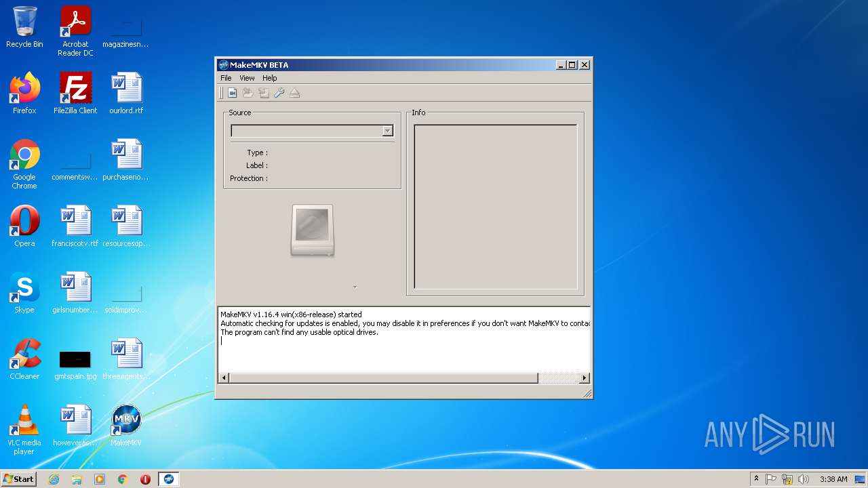Select the FileZilla Client desktop icon
The height and width of the screenshot is (488, 868).
coord(75,94)
